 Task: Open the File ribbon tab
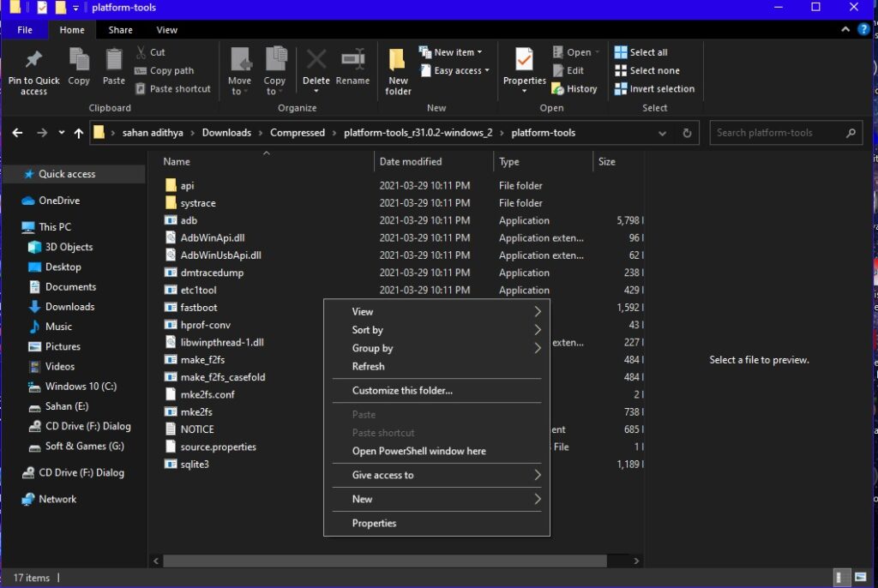(25, 30)
